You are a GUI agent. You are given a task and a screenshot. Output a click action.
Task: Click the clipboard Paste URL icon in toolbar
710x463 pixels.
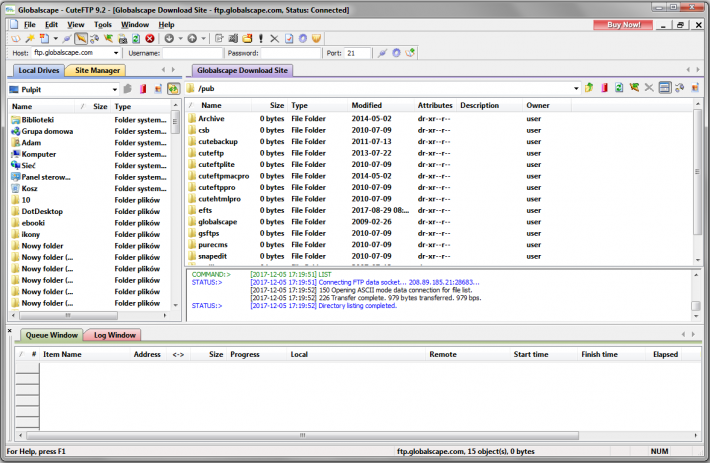tap(123, 39)
